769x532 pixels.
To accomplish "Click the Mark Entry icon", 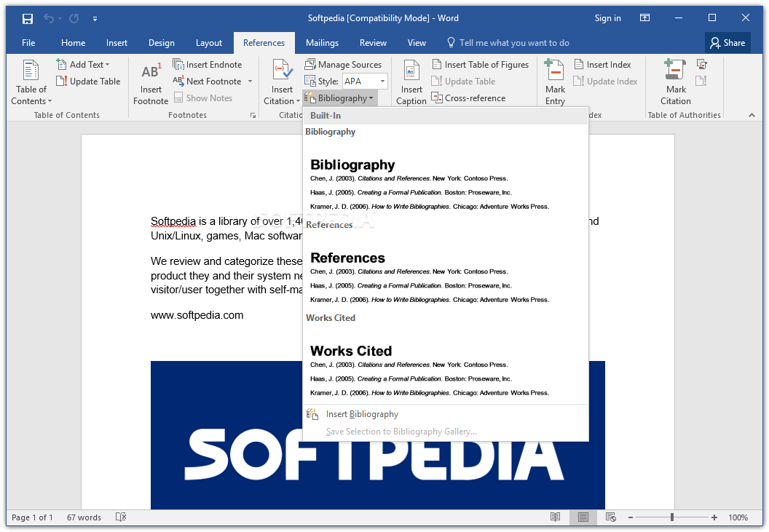I will [555, 71].
